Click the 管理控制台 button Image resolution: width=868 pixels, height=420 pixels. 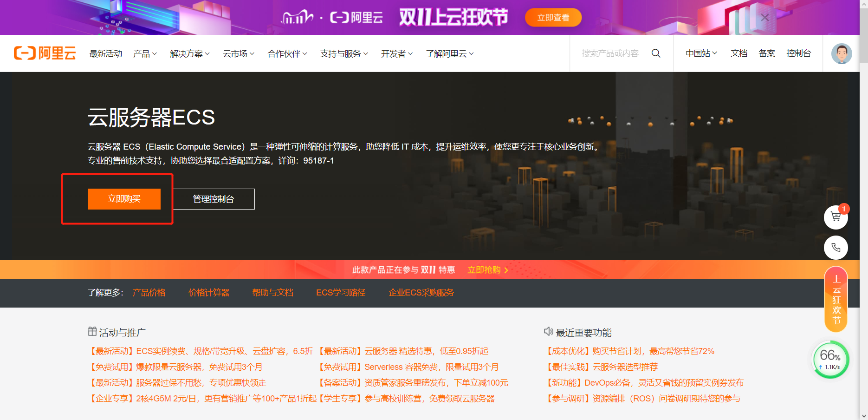[x=214, y=199]
